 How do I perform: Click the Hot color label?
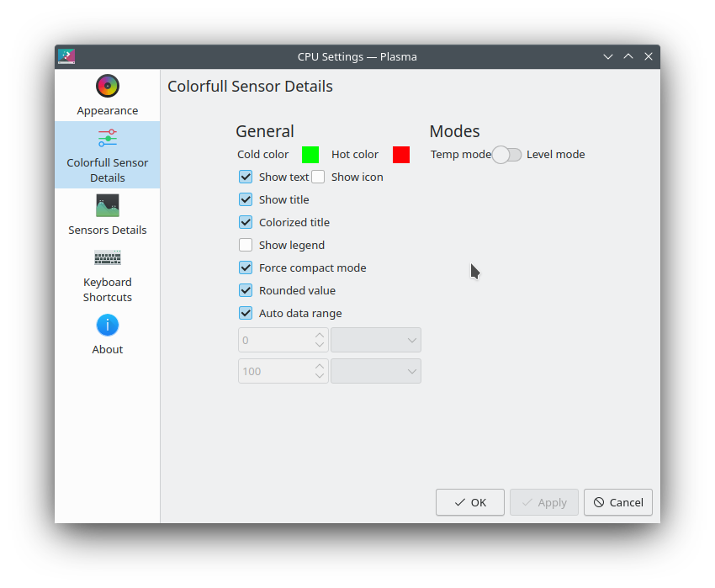pos(355,155)
